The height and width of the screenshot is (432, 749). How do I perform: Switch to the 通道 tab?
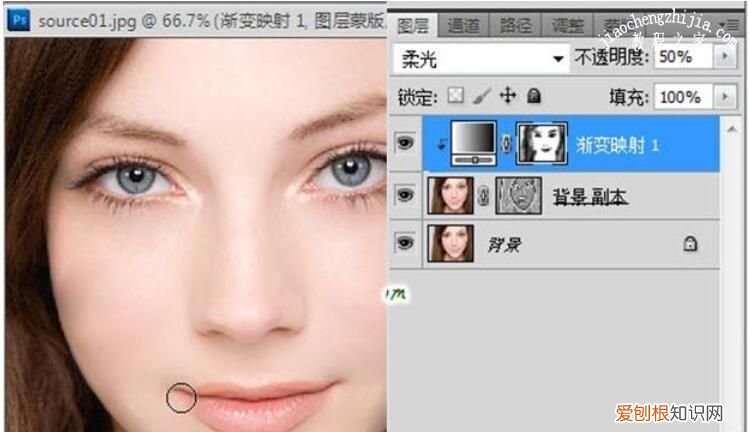(462, 26)
